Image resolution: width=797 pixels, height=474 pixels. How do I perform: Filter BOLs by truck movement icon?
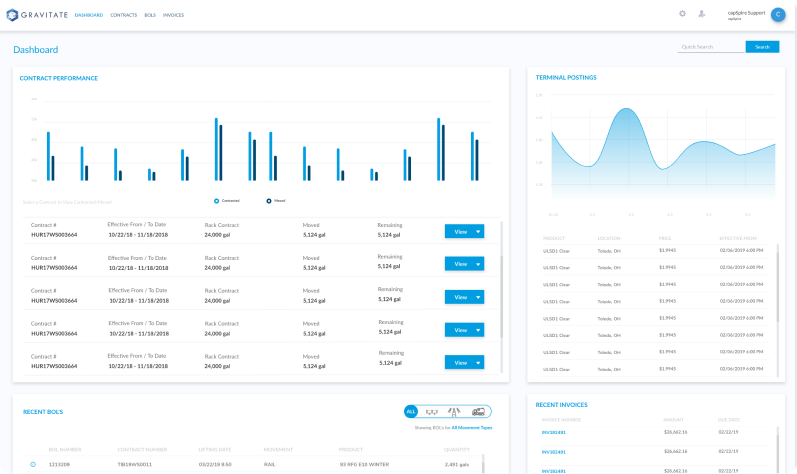pyautogui.click(x=478, y=411)
